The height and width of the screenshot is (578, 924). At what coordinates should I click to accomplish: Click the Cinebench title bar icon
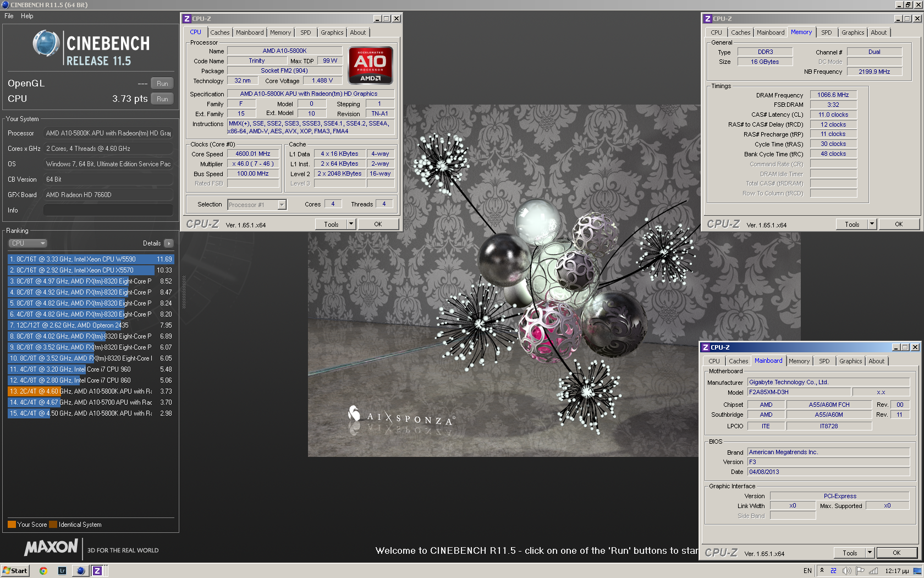tap(5, 4)
